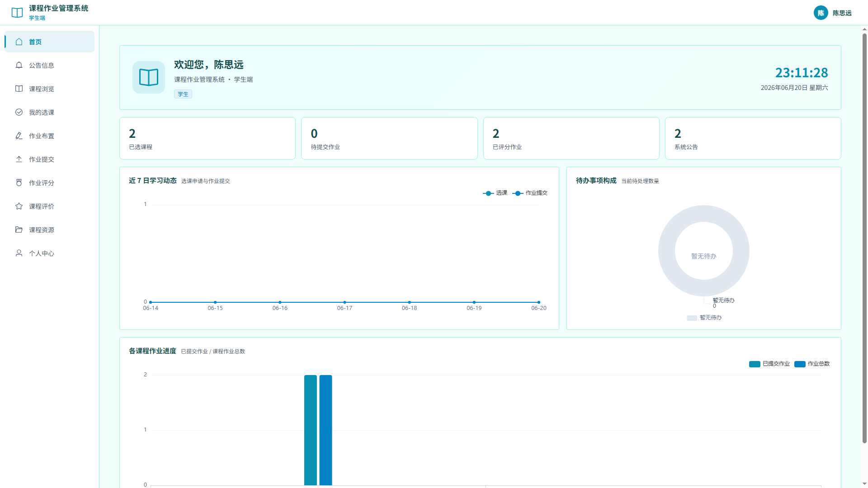Open 课程资源 in sidebar
The width and height of the screenshot is (868, 488).
49,230
